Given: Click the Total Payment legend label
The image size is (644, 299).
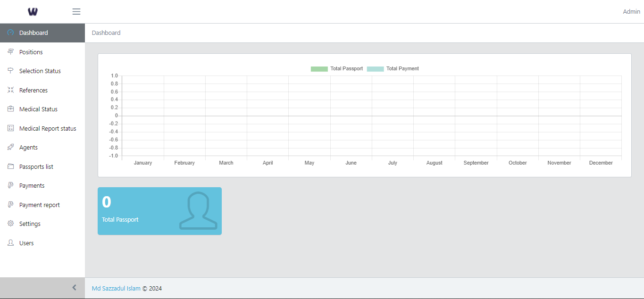Looking at the screenshot, I should click(402, 69).
